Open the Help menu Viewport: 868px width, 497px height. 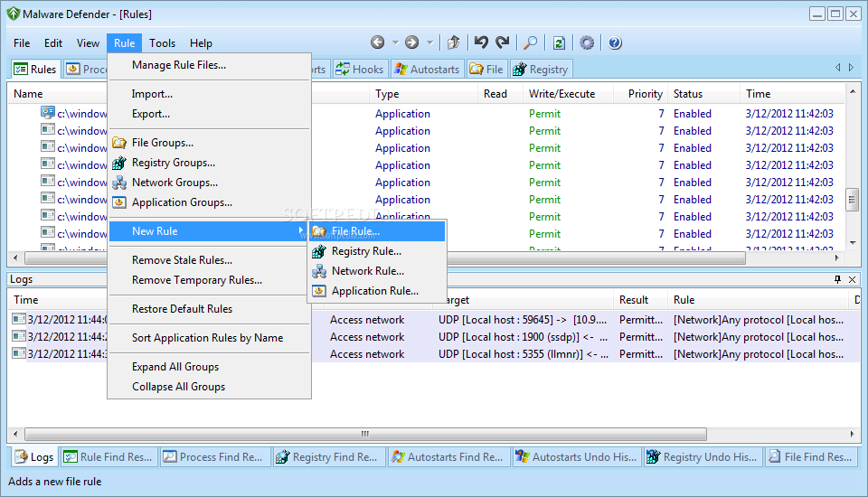coord(201,43)
